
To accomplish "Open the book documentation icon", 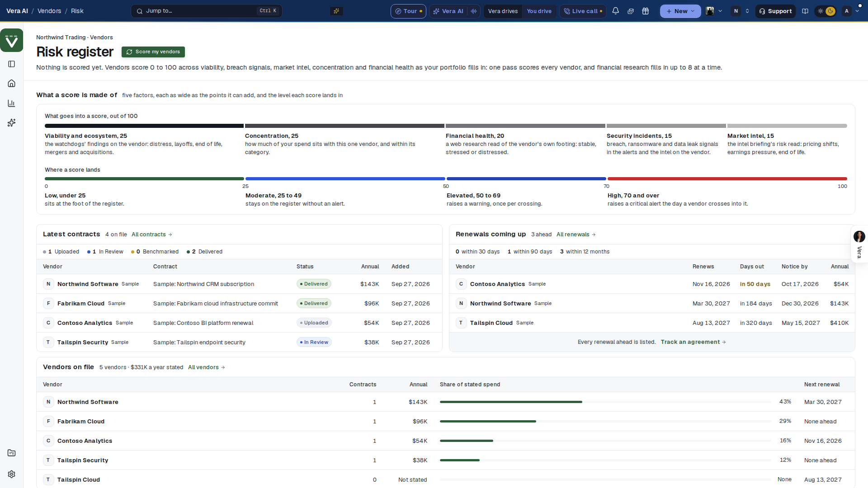I will [805, 11].
